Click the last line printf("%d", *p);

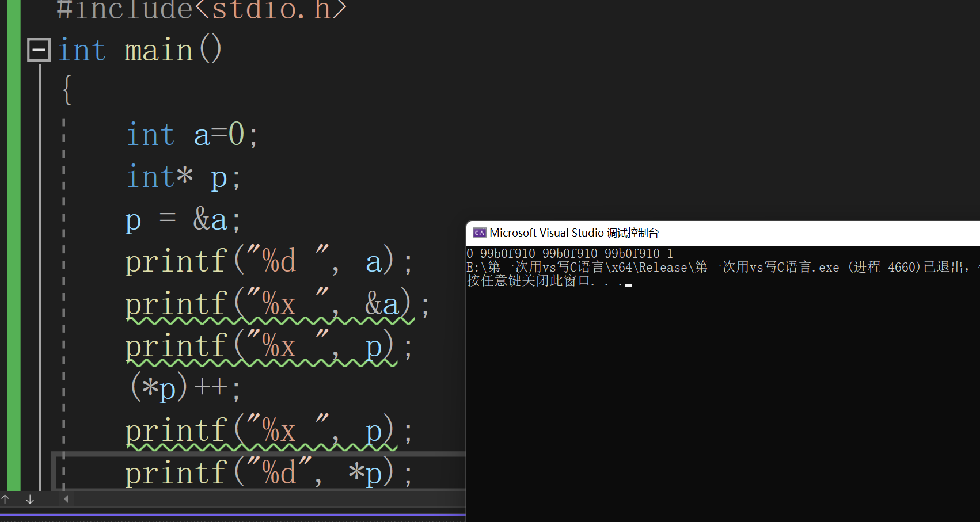269,473
